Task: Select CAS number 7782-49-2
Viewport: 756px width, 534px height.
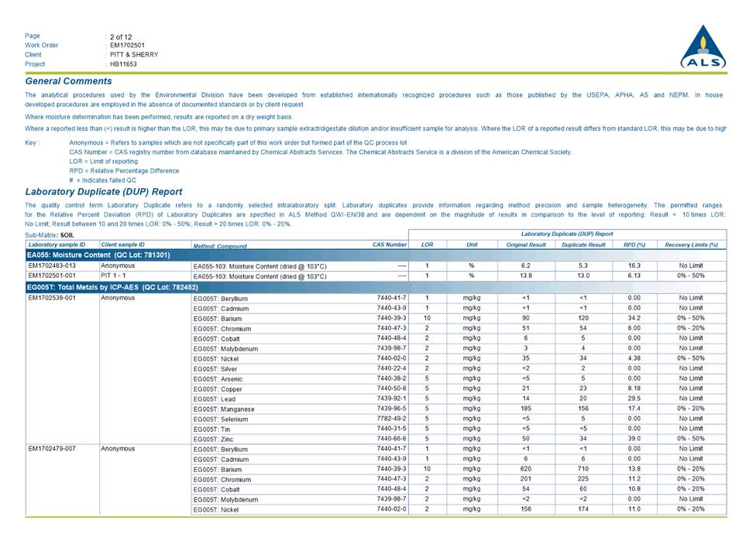Action: pyautogui.click(x=391, y=419)
